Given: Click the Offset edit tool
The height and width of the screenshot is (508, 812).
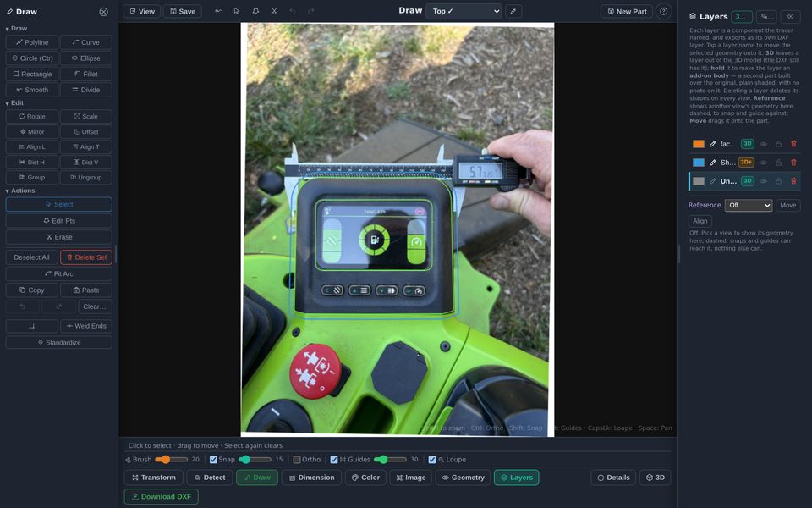Looking at the screenshot, I should (86, 132).
